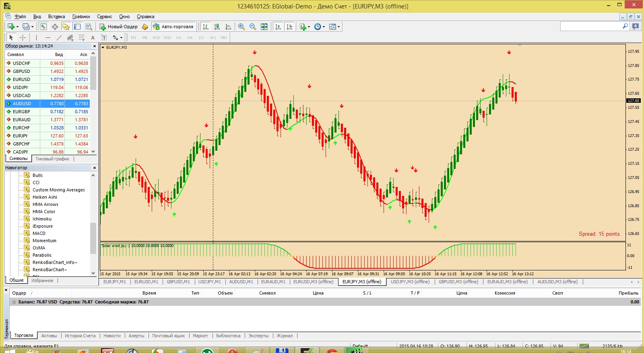
Task: Click the Zoom Out magnifier icon
Action: [253, 27]
